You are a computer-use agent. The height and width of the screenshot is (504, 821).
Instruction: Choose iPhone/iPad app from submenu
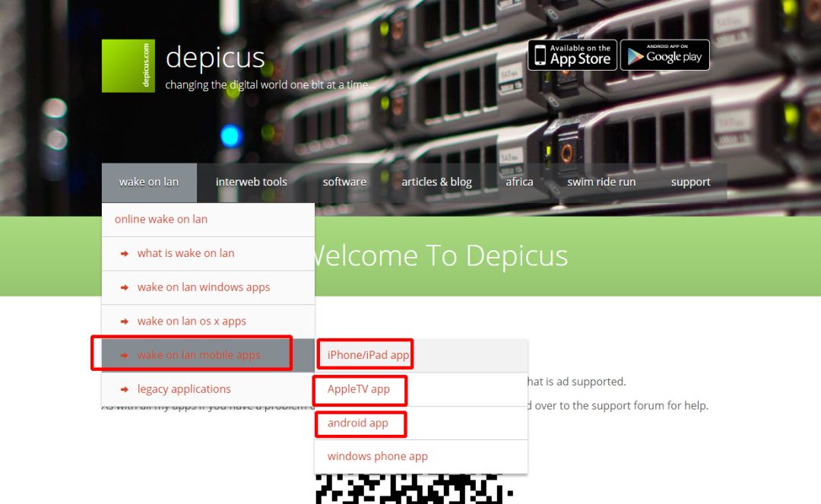pos(421,355)
